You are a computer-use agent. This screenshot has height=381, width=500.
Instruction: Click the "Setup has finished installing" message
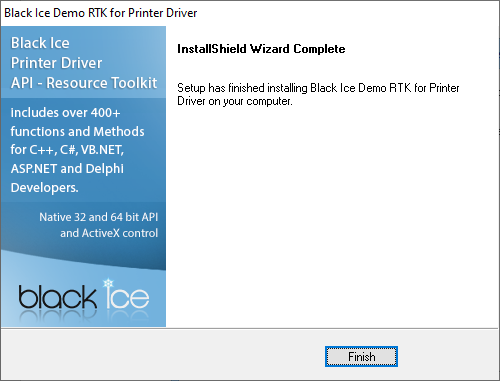point(318,88)
